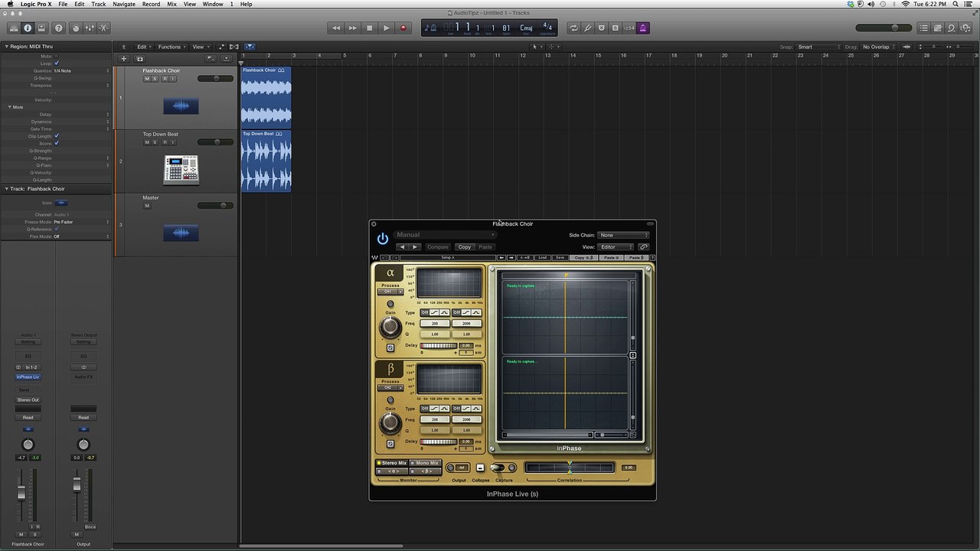Open the Mixer sliders icon
Viewport: 980px width, 551px height.
(x=90, y=28)
